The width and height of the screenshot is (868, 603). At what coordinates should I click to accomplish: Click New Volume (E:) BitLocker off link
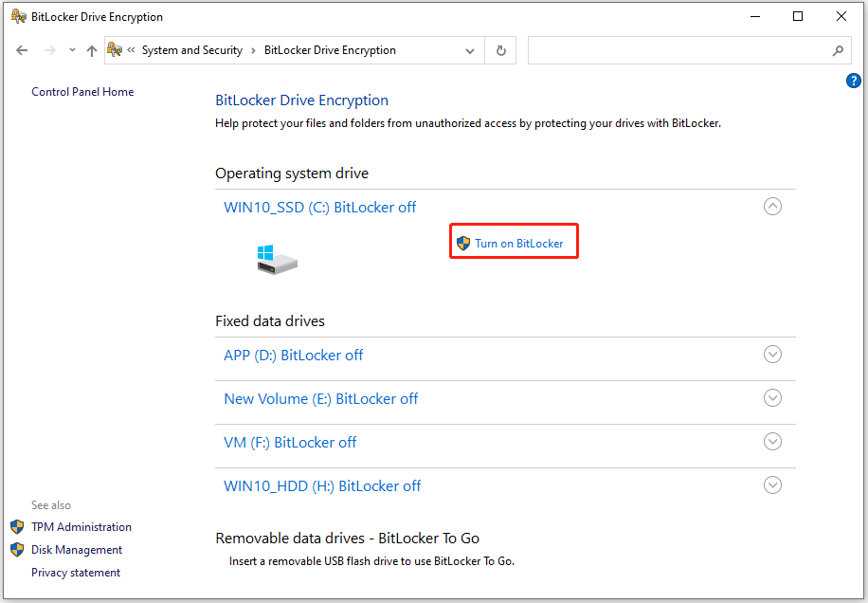(x=320, y=399)
